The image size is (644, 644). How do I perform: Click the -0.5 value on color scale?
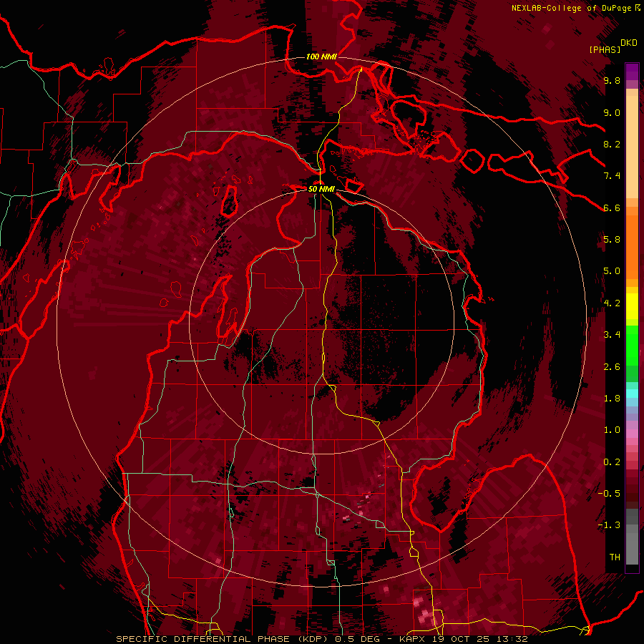[609, 494]
